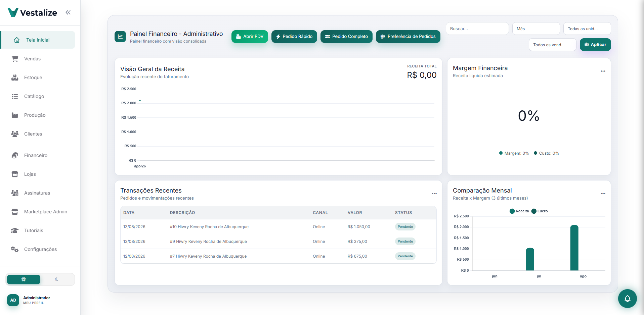Image resolution: width=644 pixels, height=315 pixels.
Task: Click the Tutoriais graduation cap icon
Action: tap(15, 230)
